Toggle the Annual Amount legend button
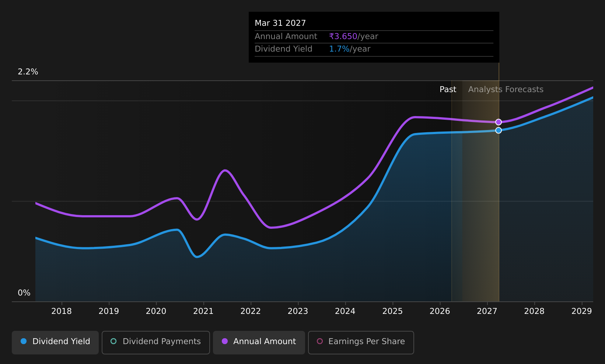This screenshot has height=364, width=605. tap(259, 342)
